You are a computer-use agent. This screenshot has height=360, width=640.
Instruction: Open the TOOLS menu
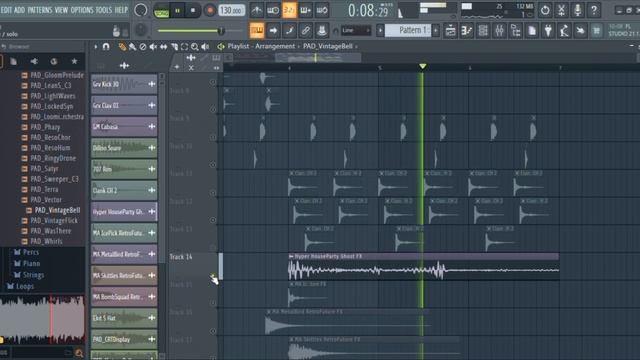[x=104, y=10]
